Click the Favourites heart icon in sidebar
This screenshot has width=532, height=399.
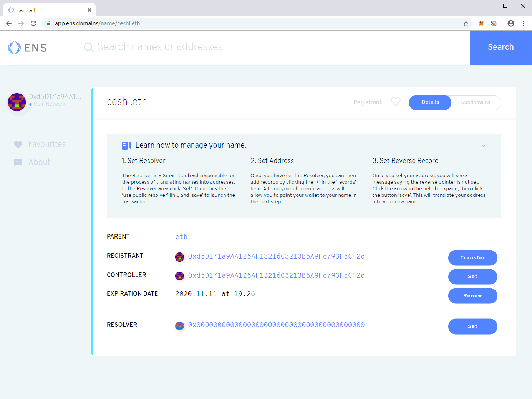tap(18, 145)
